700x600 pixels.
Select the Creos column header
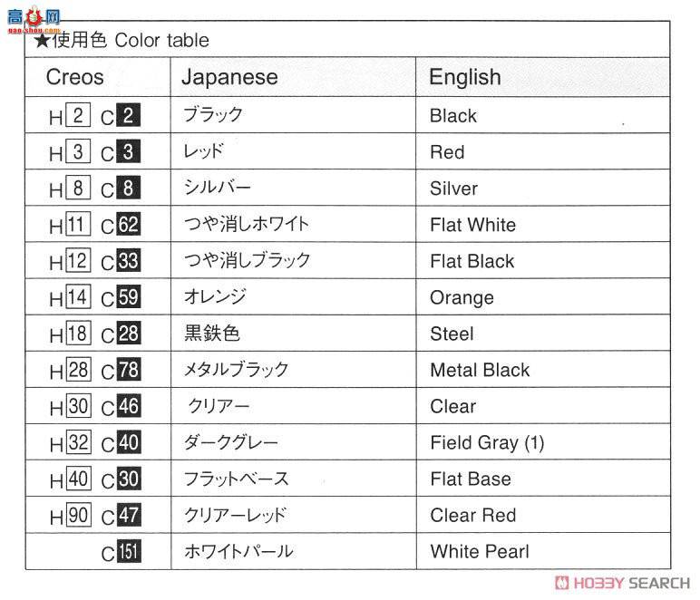pyautogui.click(x=74, y=77)
